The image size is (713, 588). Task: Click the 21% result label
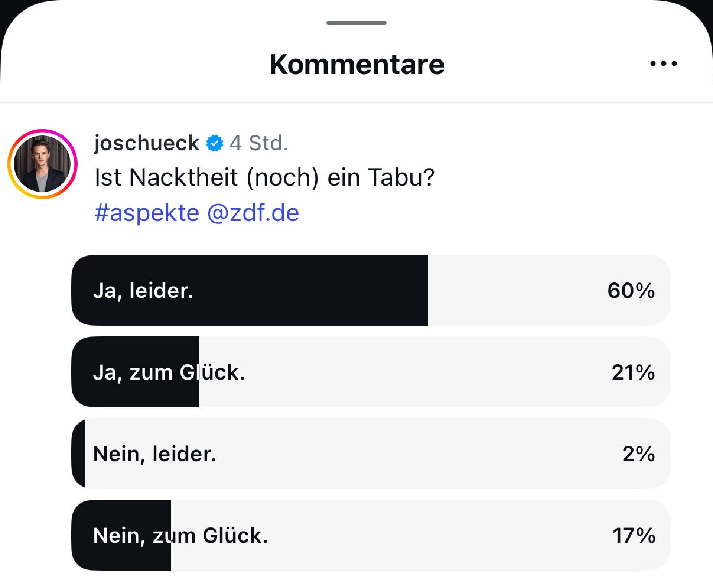[633, 372]
